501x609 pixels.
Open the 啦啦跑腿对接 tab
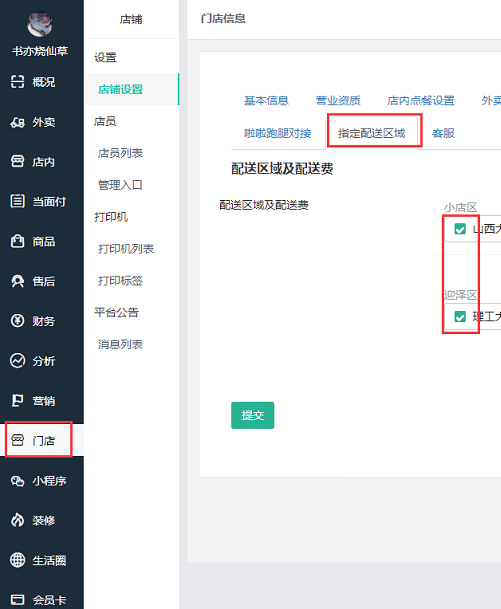tap(278, 133)
